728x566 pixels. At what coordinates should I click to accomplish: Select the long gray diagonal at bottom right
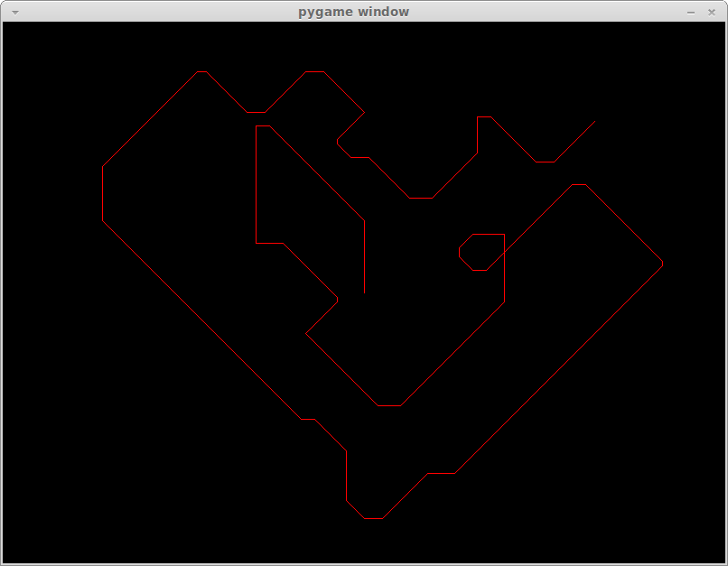[558, 368]
